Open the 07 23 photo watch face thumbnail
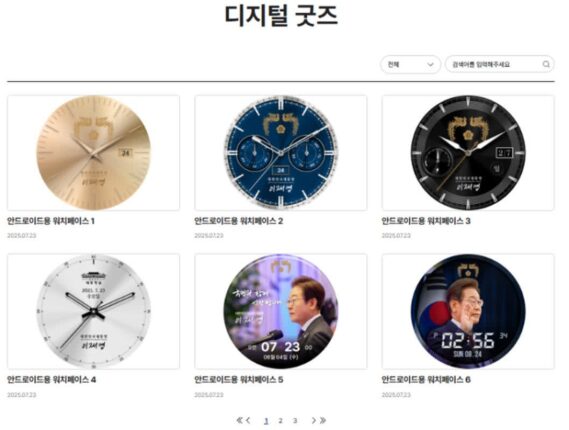 pyautogui.click(x=281, y=311)
